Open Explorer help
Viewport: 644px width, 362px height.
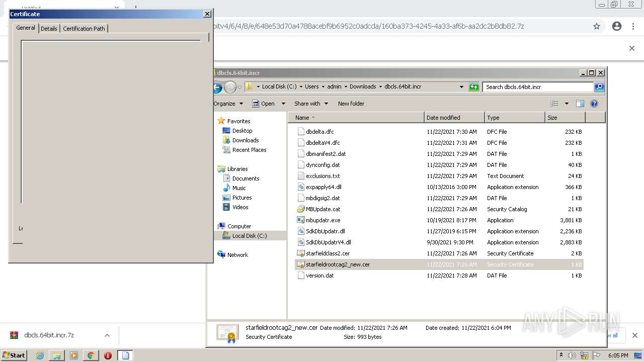(x=594, y=104)
